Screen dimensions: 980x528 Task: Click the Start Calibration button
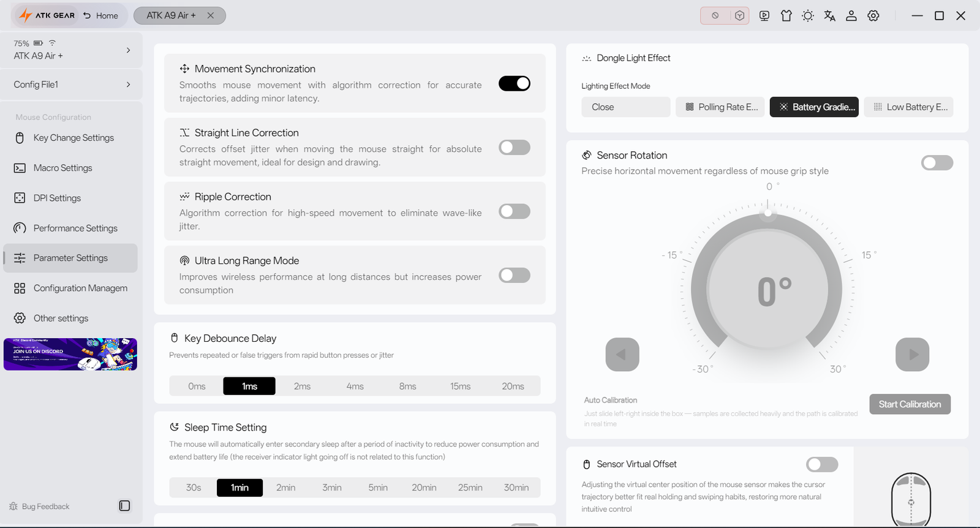[x=910, y=404]
